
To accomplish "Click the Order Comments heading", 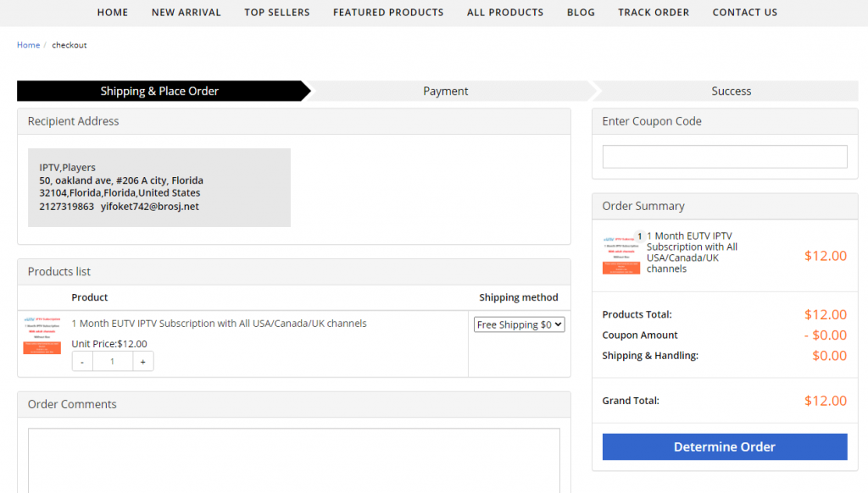I will 72,404.
